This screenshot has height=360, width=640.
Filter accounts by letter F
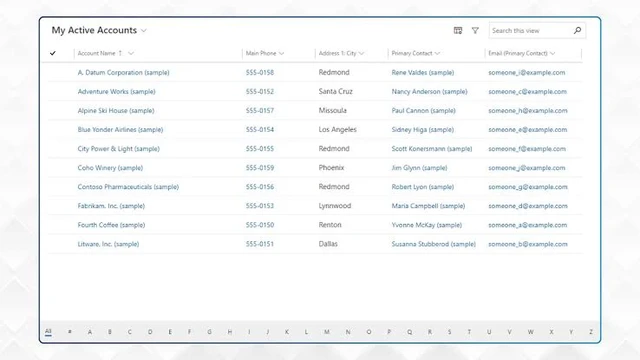[189, 332]
